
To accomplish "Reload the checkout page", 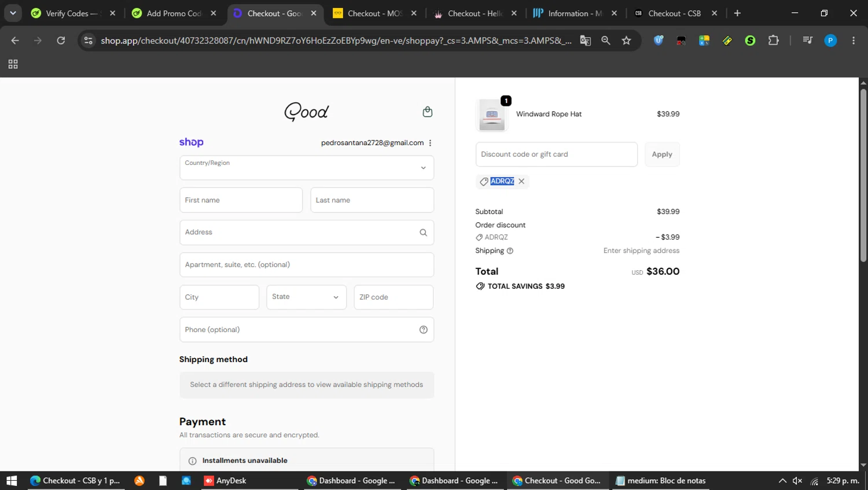I will click(61, 40).
